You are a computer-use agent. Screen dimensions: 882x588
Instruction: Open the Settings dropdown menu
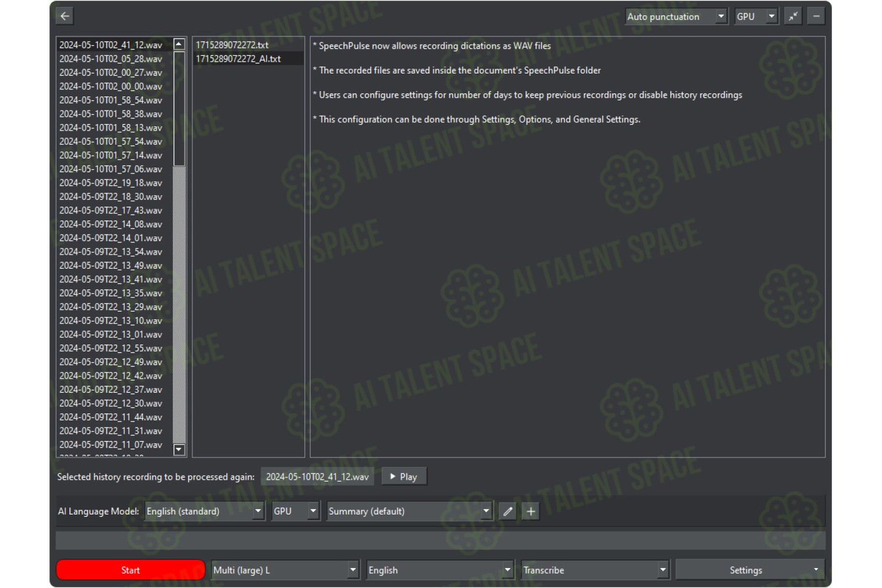pos(750,570)
